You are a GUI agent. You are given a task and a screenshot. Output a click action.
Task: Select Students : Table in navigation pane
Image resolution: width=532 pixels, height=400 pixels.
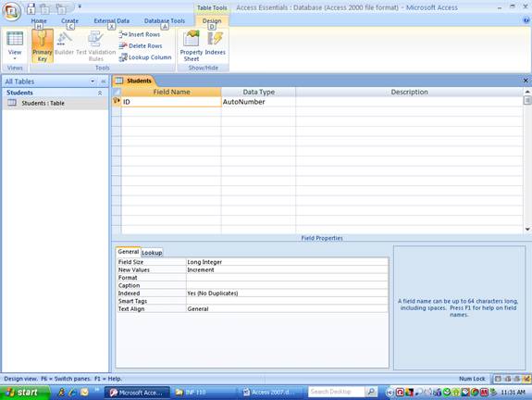(x=55, y=103)
